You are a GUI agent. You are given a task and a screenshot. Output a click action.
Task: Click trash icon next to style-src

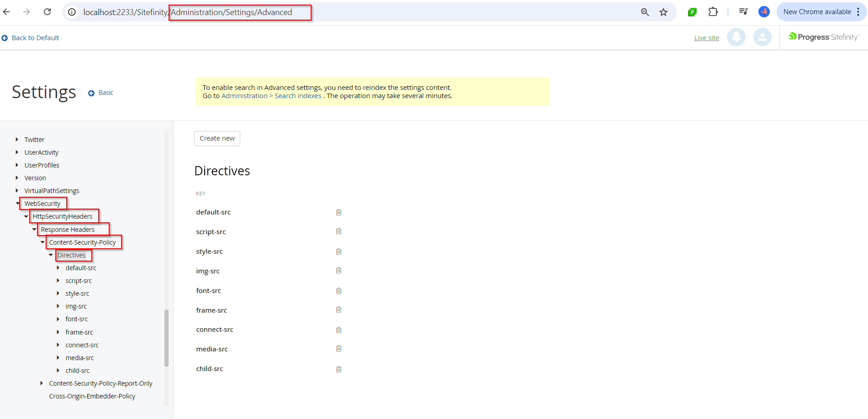tap(339, 251)
